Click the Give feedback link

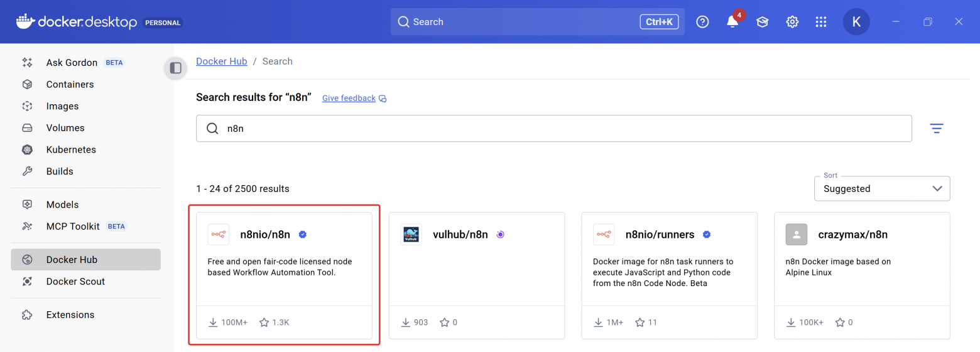349,99
